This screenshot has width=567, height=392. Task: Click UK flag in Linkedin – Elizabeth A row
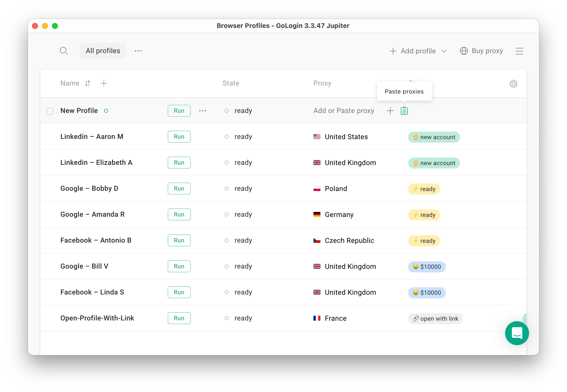(x=317, y=163)
